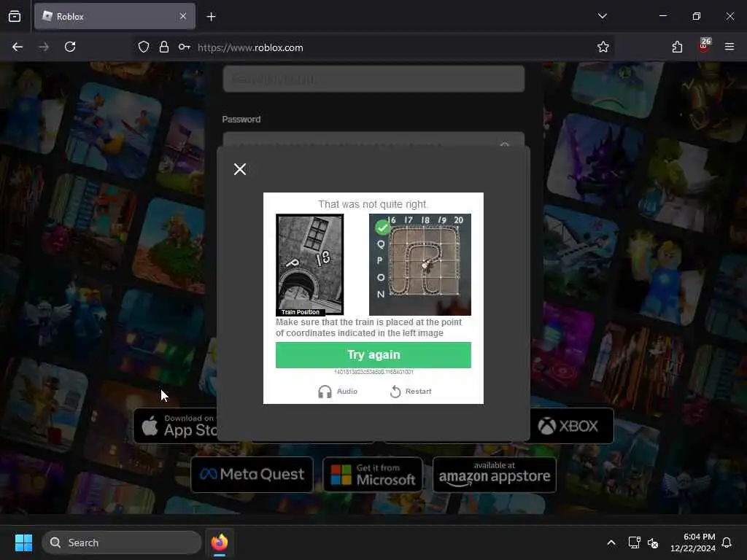Click the roblox.com address bar
Image resolution: width=747 pixels, height=560 pixels.
[371, 47]
